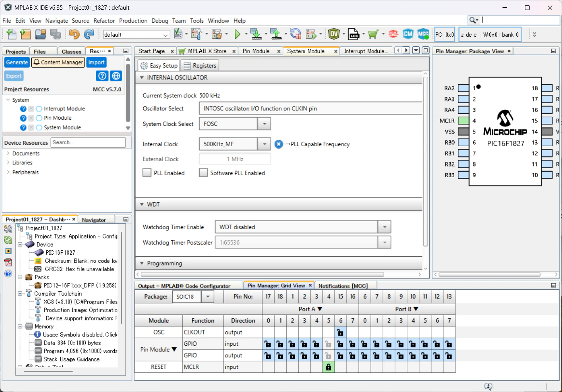Click the Clean and Build icon
The height and width of the screenshot is (392, 562).
coord(217,34)
